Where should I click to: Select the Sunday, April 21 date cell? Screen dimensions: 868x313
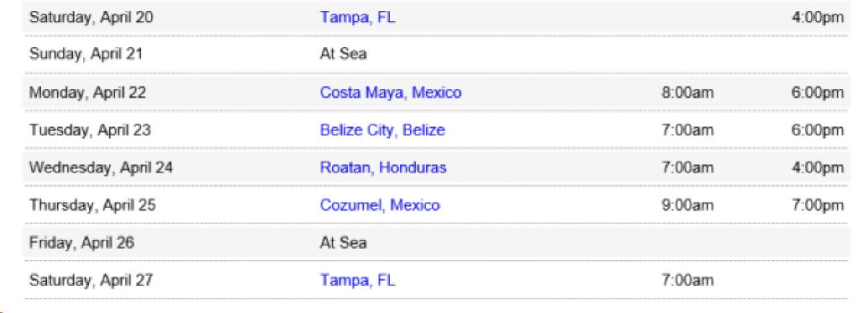(86, 55)
